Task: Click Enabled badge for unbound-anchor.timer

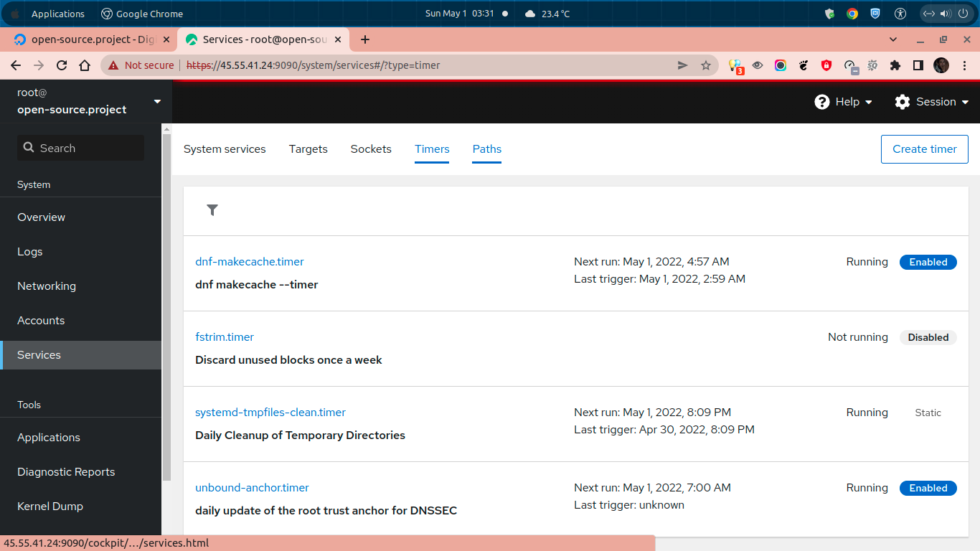Action: click(928, 488)
